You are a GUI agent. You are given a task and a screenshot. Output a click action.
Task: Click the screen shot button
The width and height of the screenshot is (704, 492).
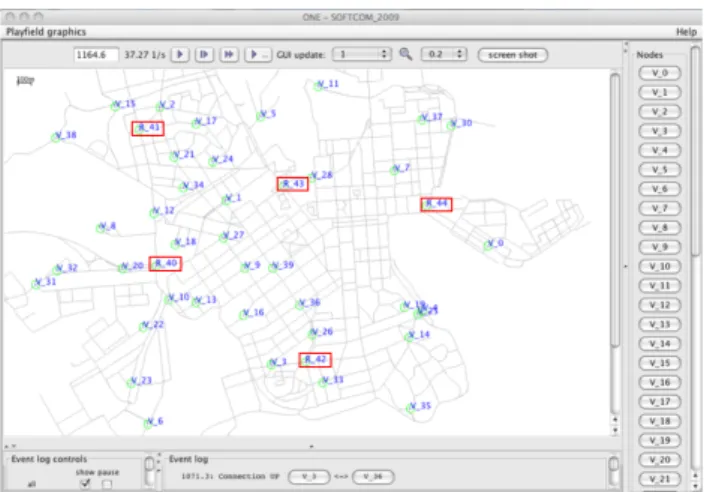[513, 55]
